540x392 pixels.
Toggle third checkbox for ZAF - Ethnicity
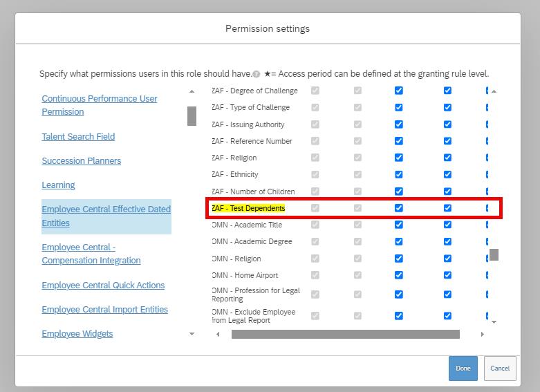(398, 174)
